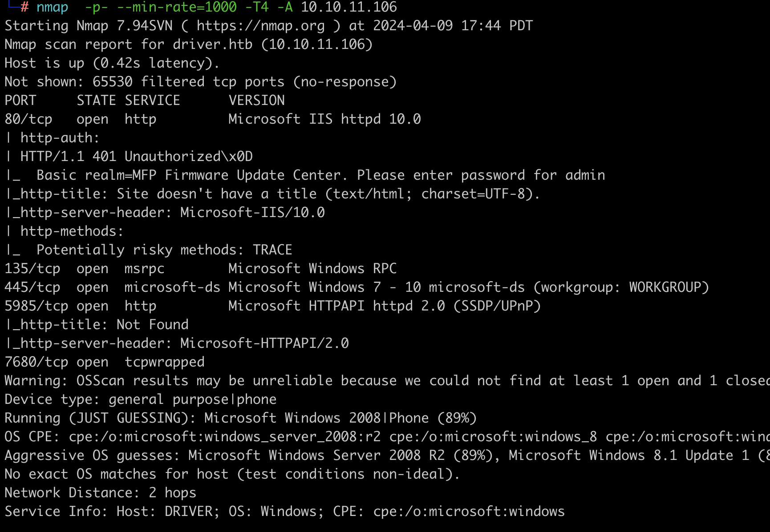Viewport: 770px width, 532px height.
Task: Click the Microsoft IIS httpd 10.0 version
Action: (324, 119)
